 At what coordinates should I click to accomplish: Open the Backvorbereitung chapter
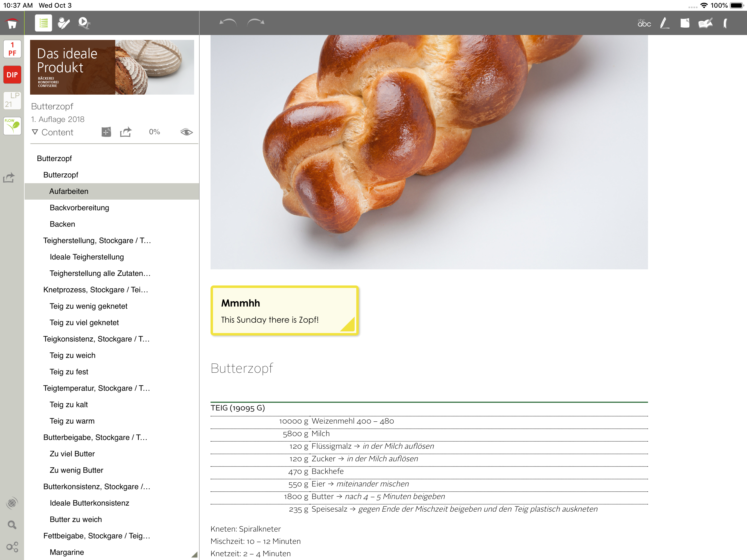(79, 208)
